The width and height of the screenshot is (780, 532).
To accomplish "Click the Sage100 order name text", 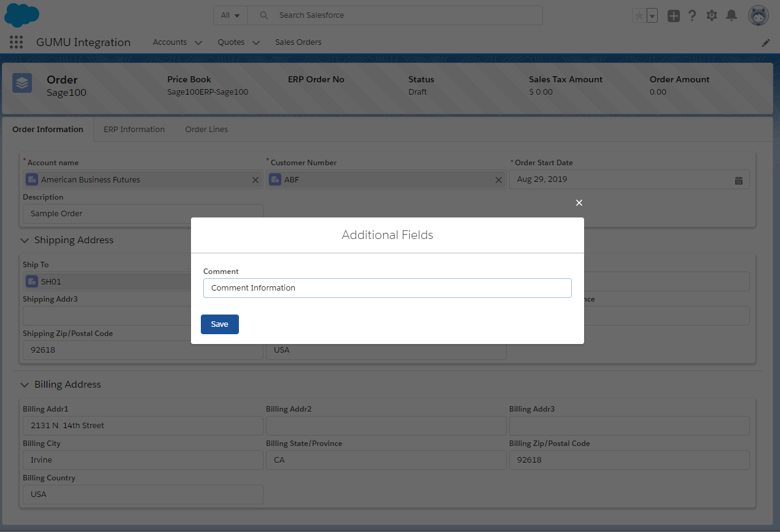I will click(66, 93).
